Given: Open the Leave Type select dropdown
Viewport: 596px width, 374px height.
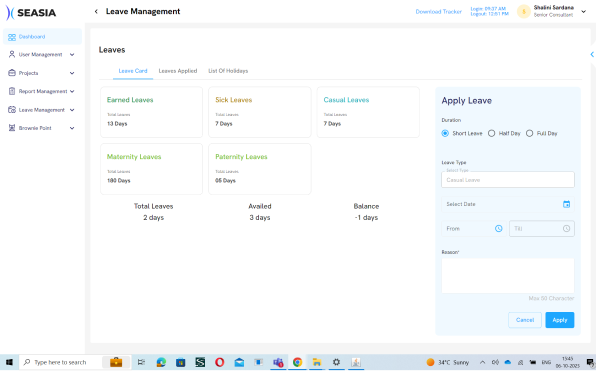Looking at the screenshot, I should pos(508,179).
